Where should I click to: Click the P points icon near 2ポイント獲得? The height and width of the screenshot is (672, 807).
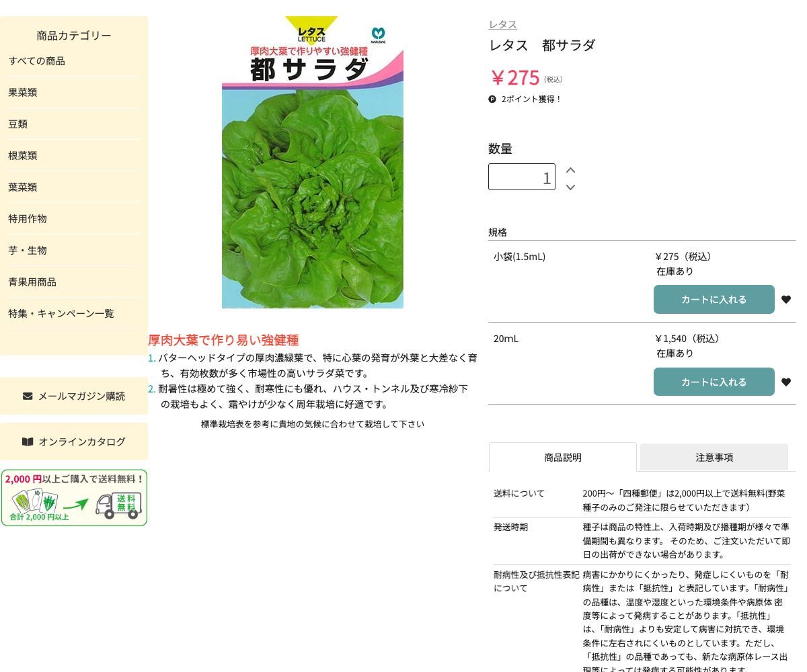(x=492, y=99)
